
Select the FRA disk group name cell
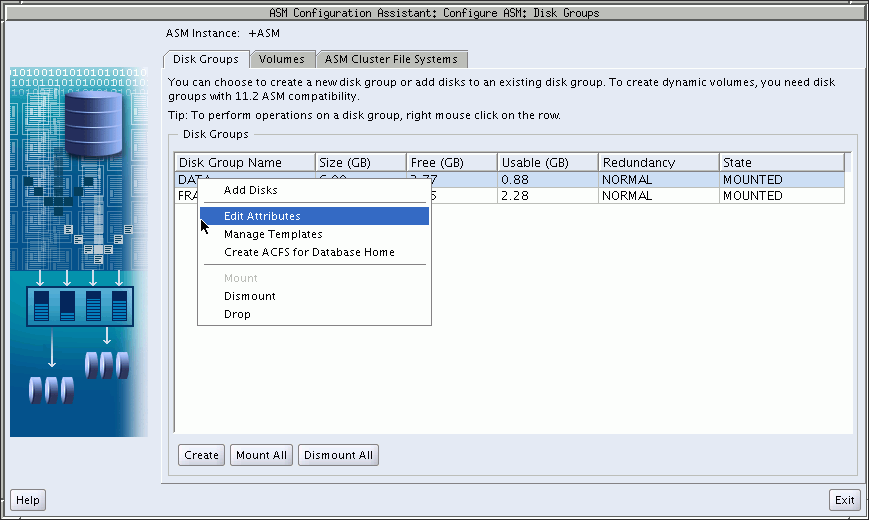[186, 196]
